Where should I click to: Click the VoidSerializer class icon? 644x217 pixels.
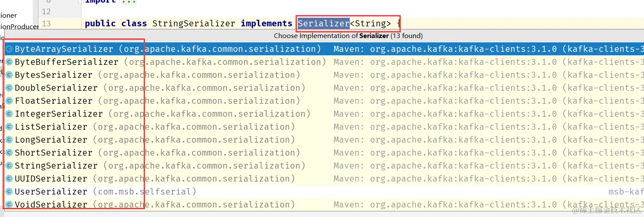(9, 204)
